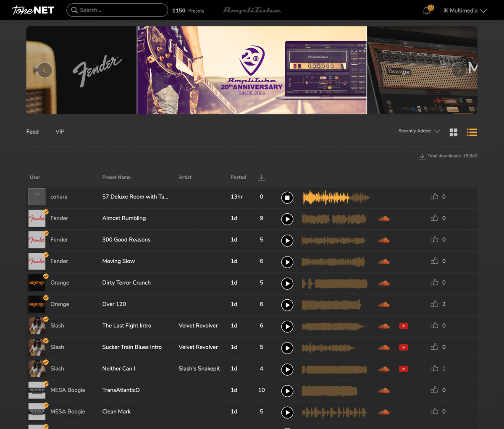Sort by Artist column header
Screen dimensions: 504x429
(x=185, y=177)
